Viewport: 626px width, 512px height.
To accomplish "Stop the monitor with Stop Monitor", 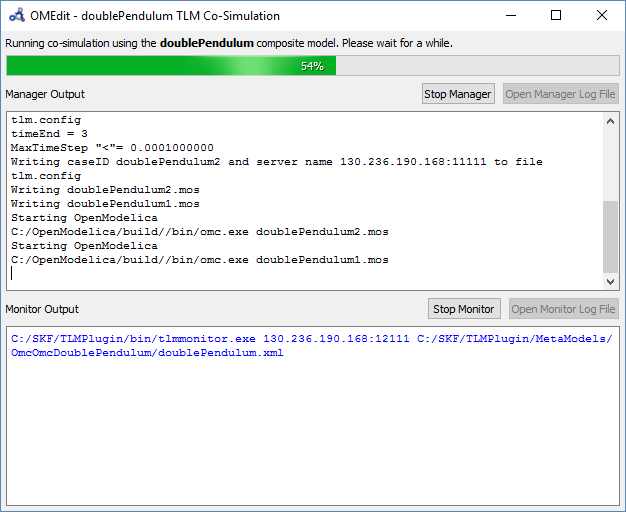I will [x=464, y=309].
